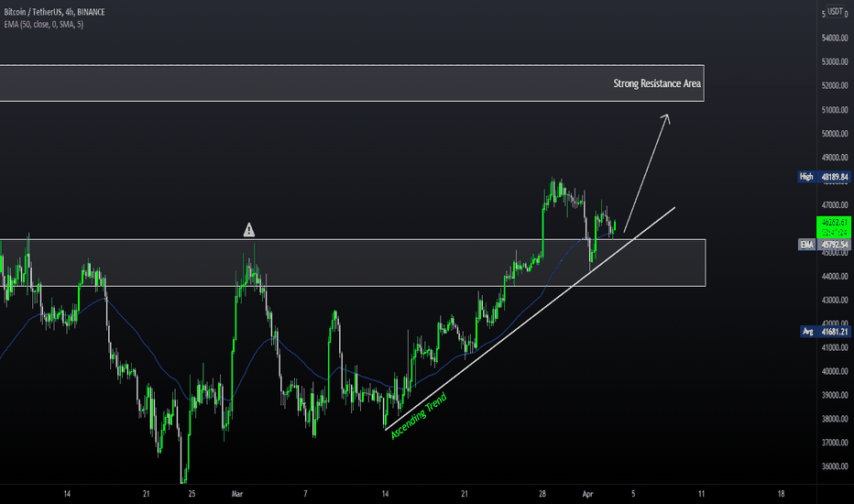The width and height of the screenshot is (854, 504).
Task: Click the 41000.00 price axis value
Action: [835, 347]
